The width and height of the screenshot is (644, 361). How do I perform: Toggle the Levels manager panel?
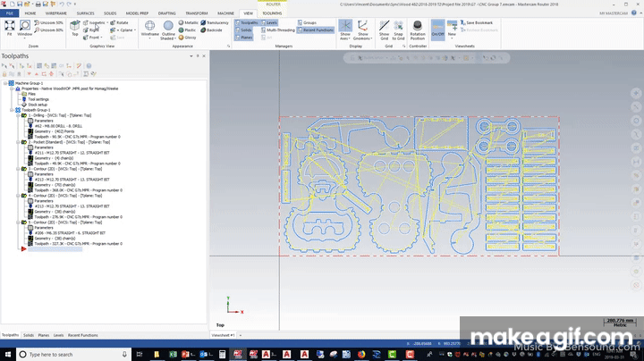pos(271,22)
